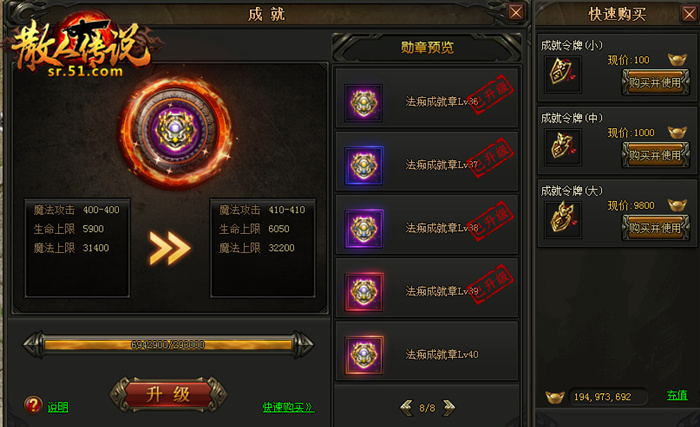
Task: Go to previous medal preview page
Action: (x=407, y=407)
